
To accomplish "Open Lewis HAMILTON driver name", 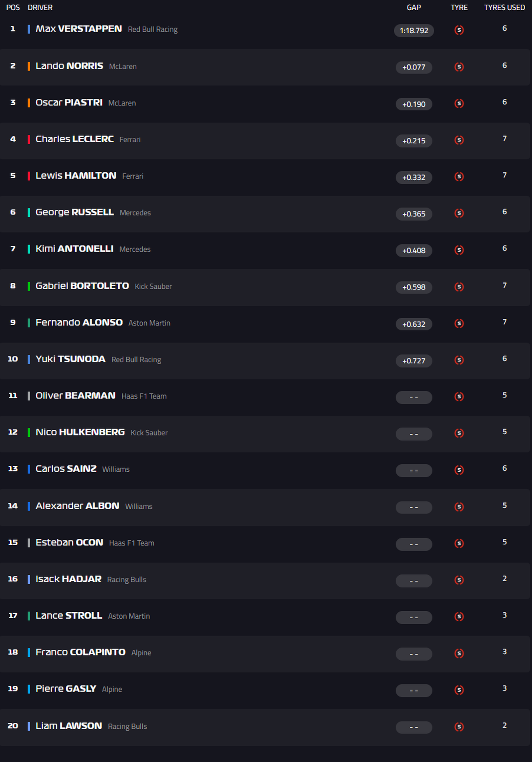I will click(x=76, y=176).
